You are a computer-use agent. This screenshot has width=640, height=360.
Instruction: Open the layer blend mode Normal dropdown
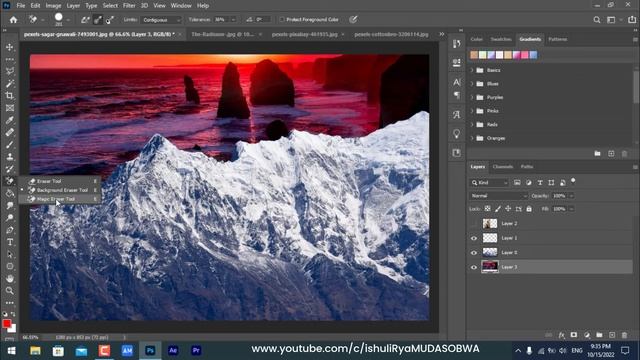pyautogui.click(x=498, y=196)
